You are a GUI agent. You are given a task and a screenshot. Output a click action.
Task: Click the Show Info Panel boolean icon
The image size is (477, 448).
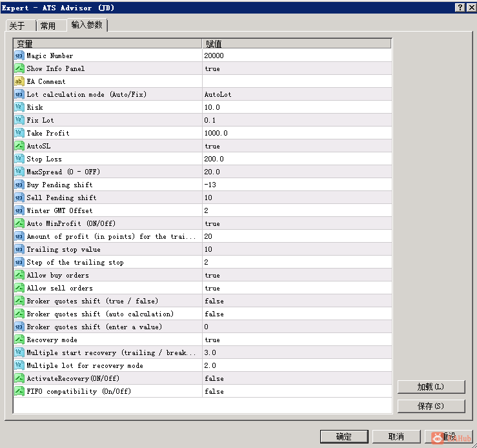[x=19, y=68]
